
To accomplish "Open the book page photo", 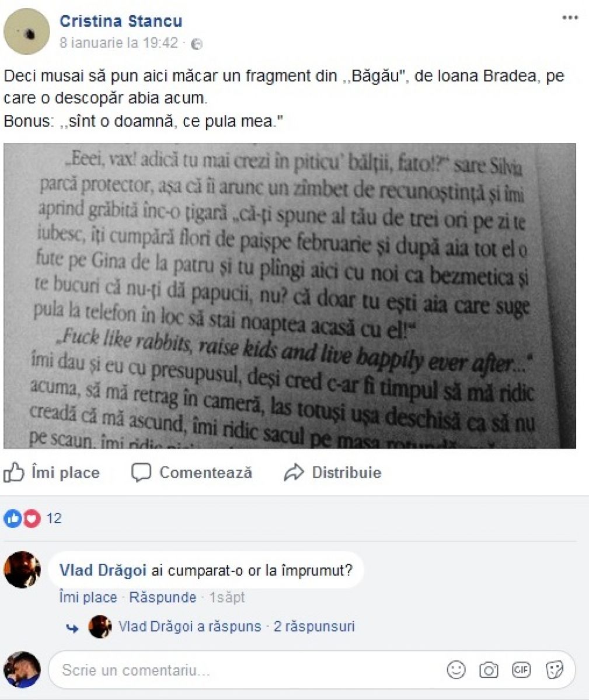I will [290, 296].
